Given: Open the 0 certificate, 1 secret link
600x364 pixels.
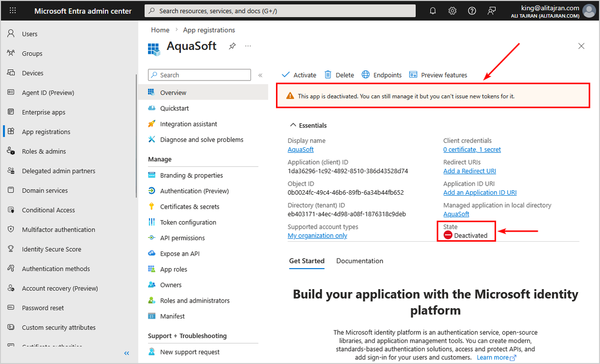Looking at the screenshot, I should 472,149.
